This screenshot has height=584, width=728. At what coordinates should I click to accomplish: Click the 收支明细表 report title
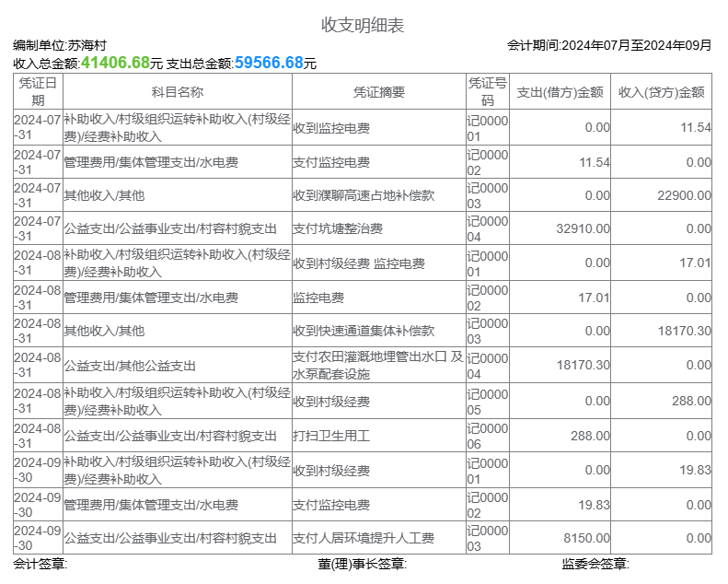click(x=363, y=25)
